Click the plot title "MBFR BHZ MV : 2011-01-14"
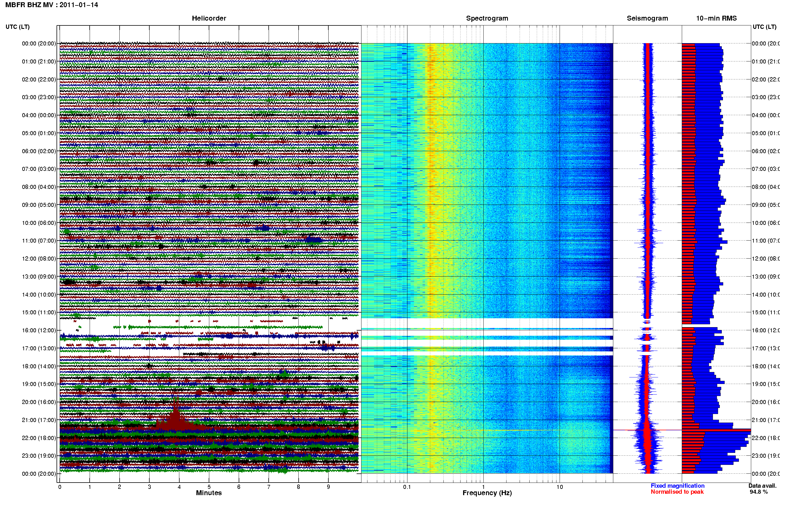The image size is (812, 508). coord(52,5)
